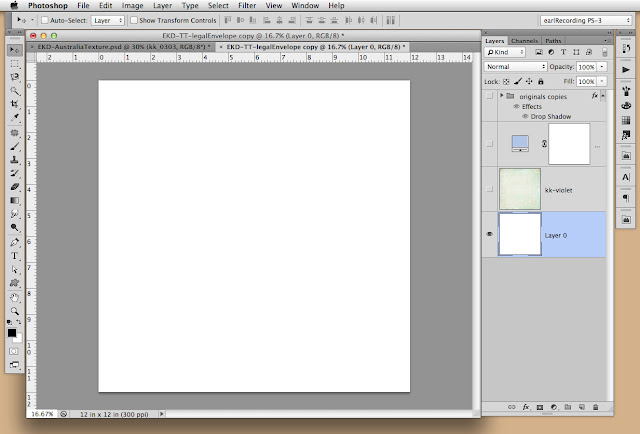Add a layer style fx icon
This screenshot has width=640, height=434.
point(526,407)
